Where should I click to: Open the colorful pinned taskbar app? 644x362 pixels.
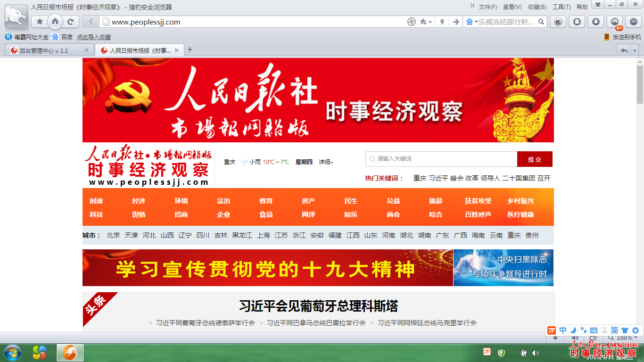pos(40,353)
